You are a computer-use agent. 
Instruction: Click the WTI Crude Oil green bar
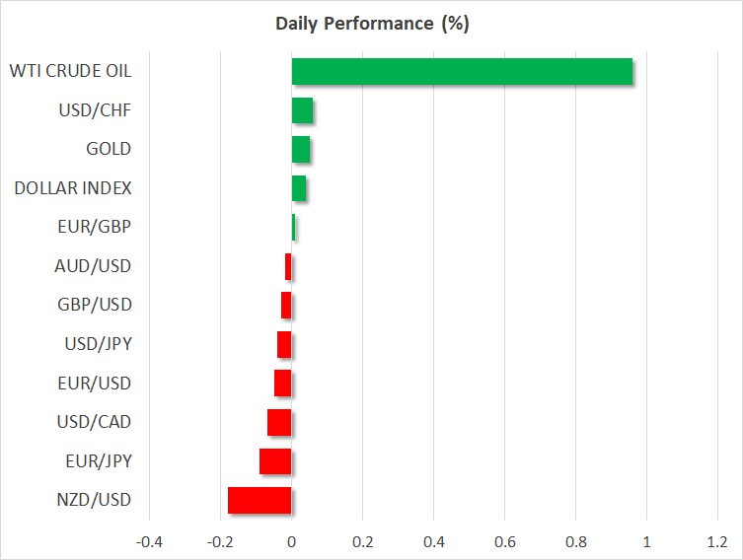pos(462,72)
